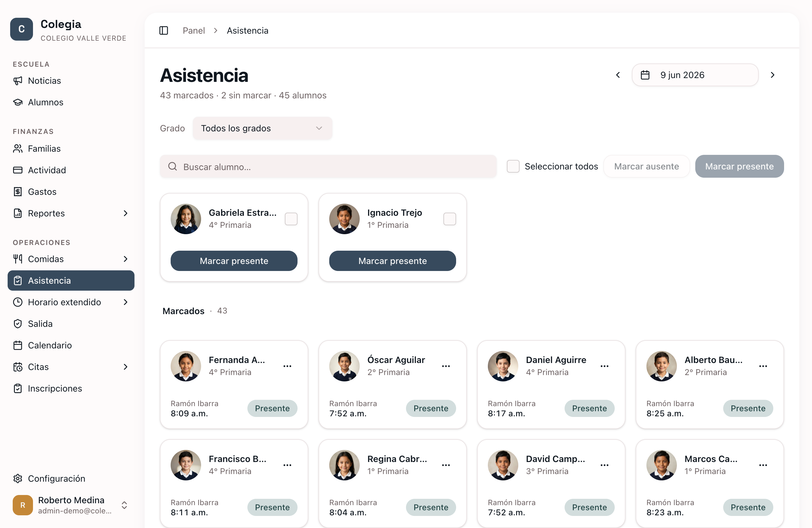Click Presente badge on Fernanda A. card
Screen dimensions: 812x528
click(272, 408)
